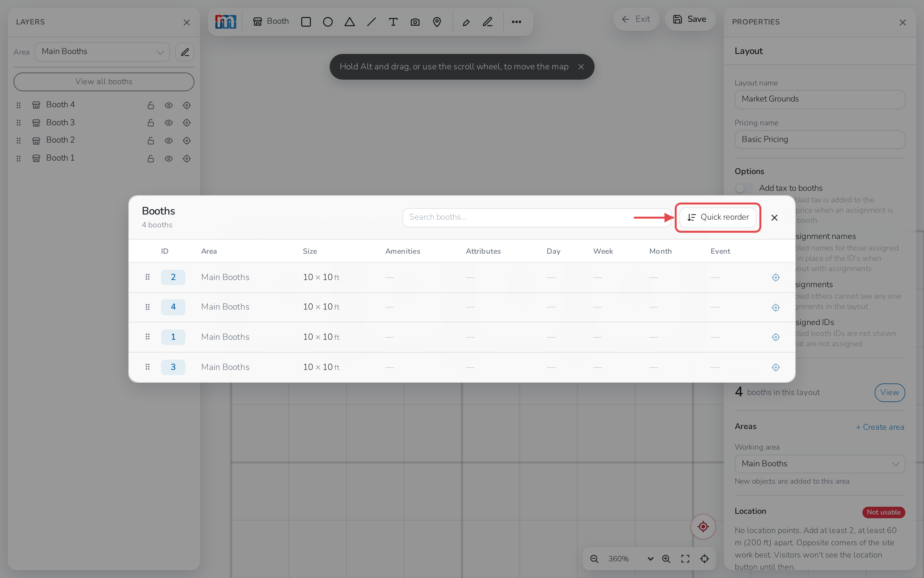The image size is (924, 578).
Task: Open the Working area dropdown
Action: click(x=820, y=464)
